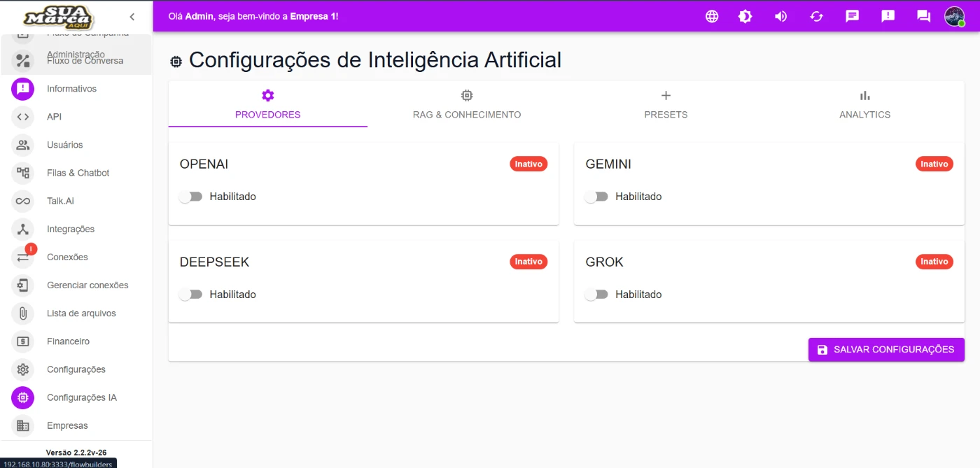Open Talk.Ai infinity icon in sidebar
980x468 pixels.
23,201
